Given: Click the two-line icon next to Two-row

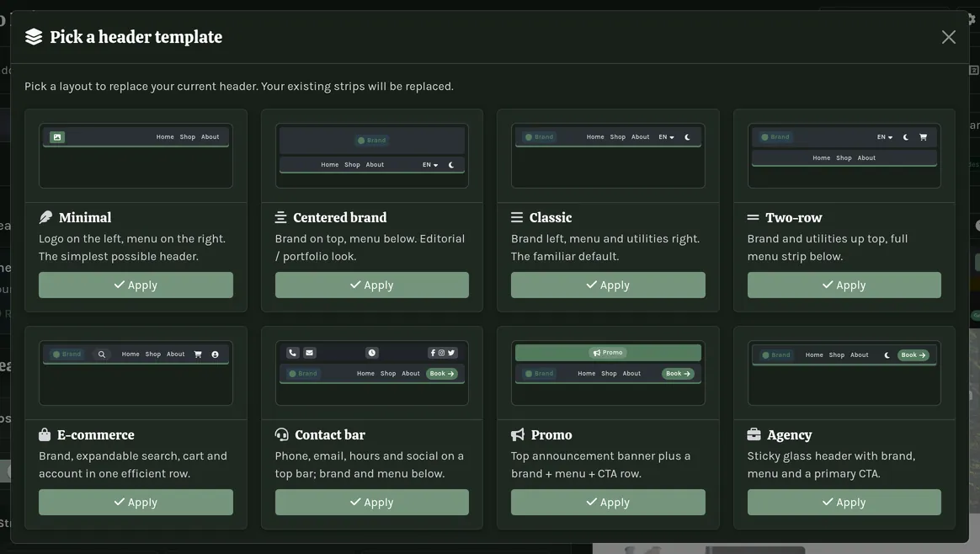Looking at the screenshot, I should [x=754, y=217].
